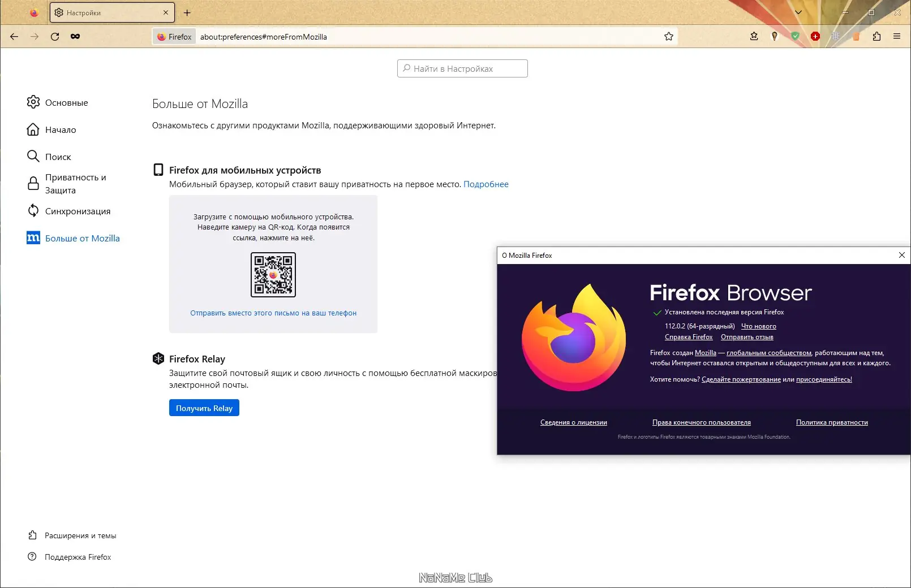Go forward to the next page
911x588 pixels.
pos(35,37)
